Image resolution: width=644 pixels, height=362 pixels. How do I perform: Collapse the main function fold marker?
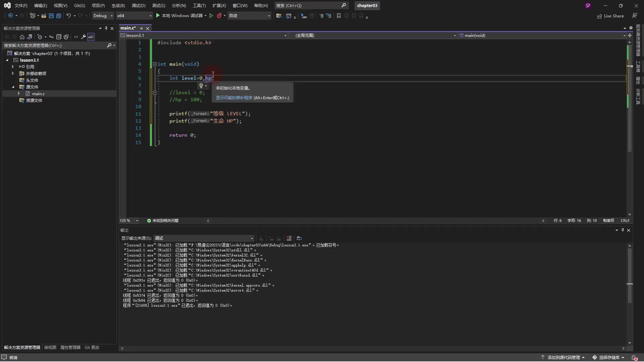[x=155, y=64]
